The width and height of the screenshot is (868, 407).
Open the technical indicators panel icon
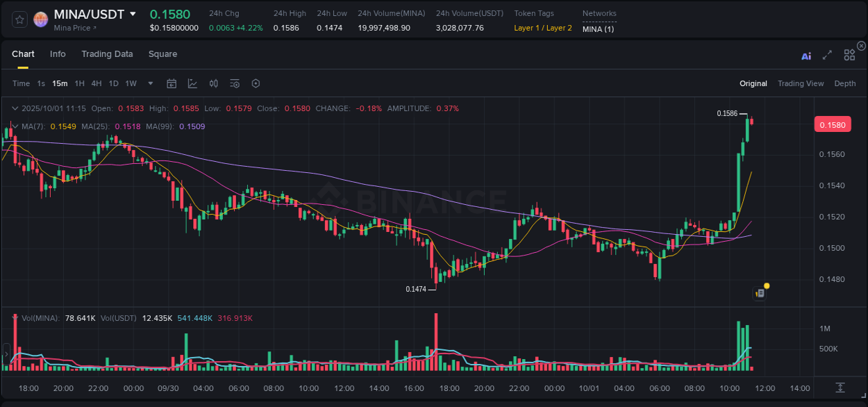[x=235, y=83]
